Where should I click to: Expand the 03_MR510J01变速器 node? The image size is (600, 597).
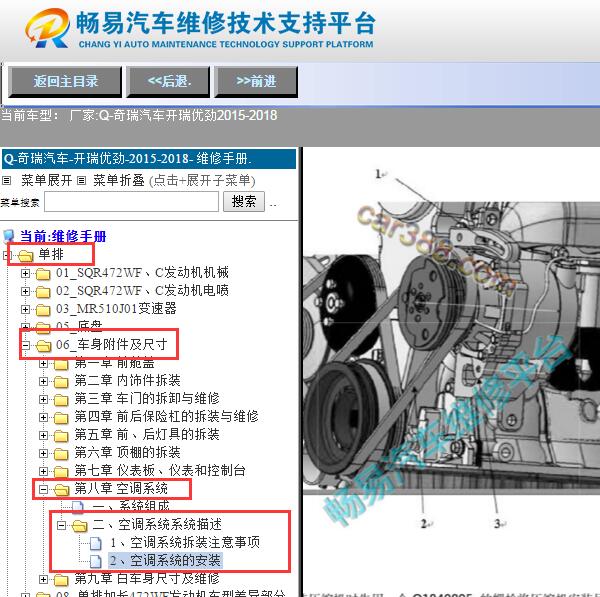click(25, 309)
